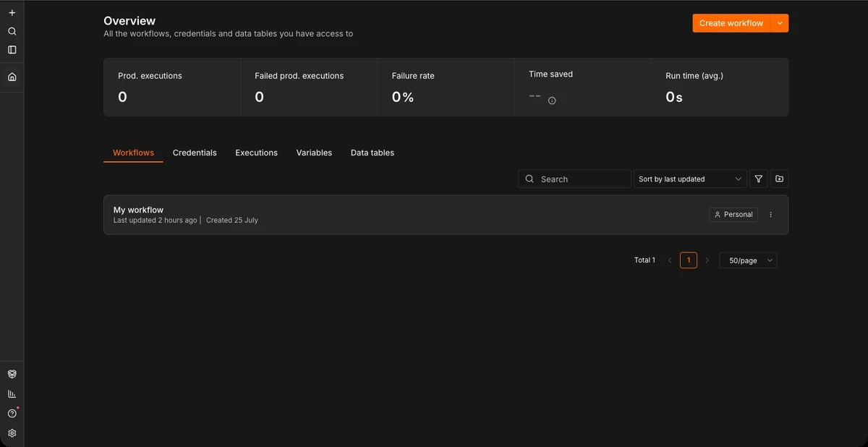Open Settings gear icon in sidebar

tap(12, 433)
